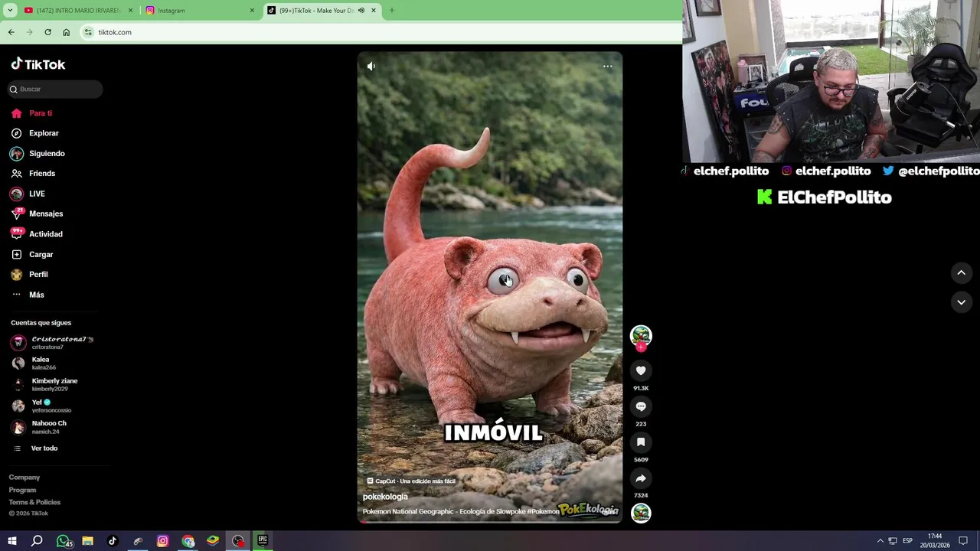Open Yef followed account

41,406
